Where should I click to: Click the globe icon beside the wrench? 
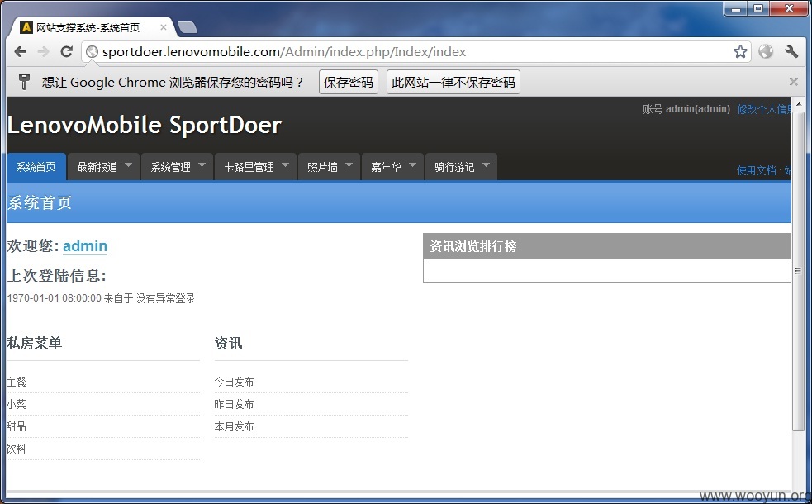(x=766, y=51)
